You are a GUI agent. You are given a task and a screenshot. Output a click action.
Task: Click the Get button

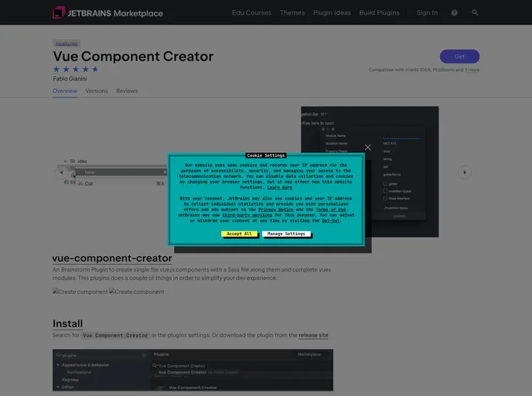459,56
